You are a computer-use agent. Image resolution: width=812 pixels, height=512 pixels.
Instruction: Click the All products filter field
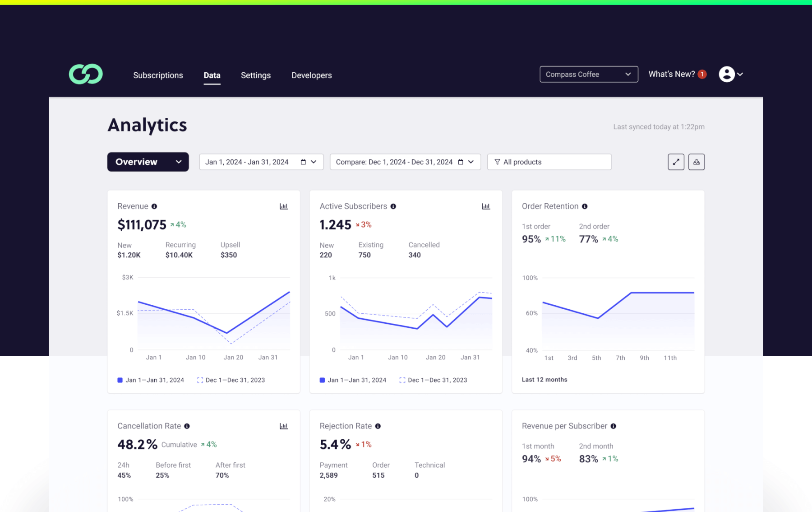549,162
